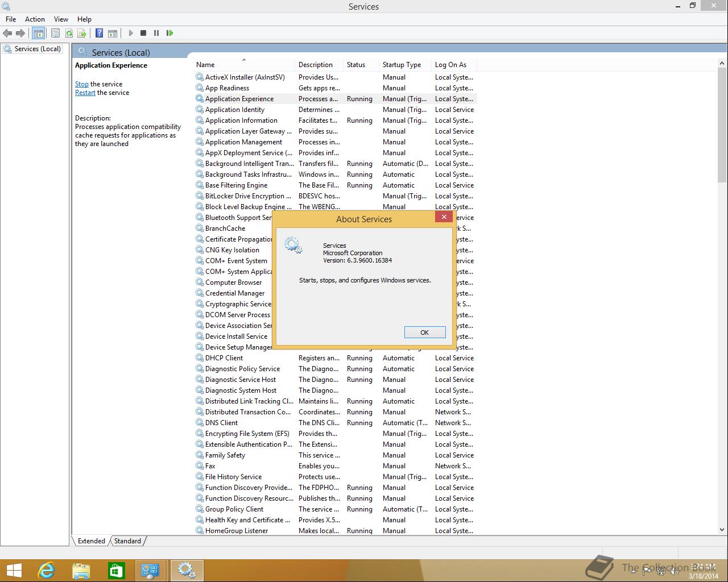Click the DNS Client gear icon
This screenshot has width=728, height=582.
(x=199, y=423)
